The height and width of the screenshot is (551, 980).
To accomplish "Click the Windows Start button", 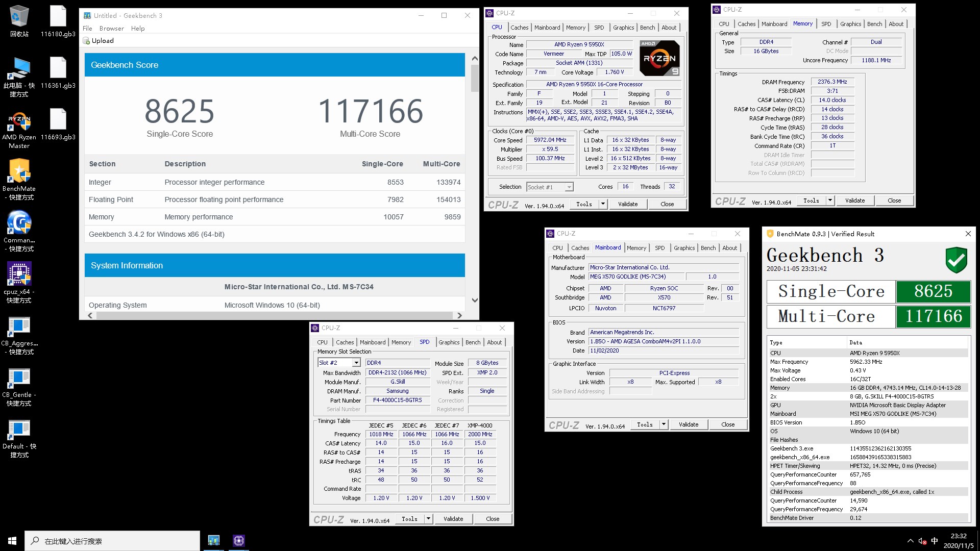I will (x=12, y=541).
